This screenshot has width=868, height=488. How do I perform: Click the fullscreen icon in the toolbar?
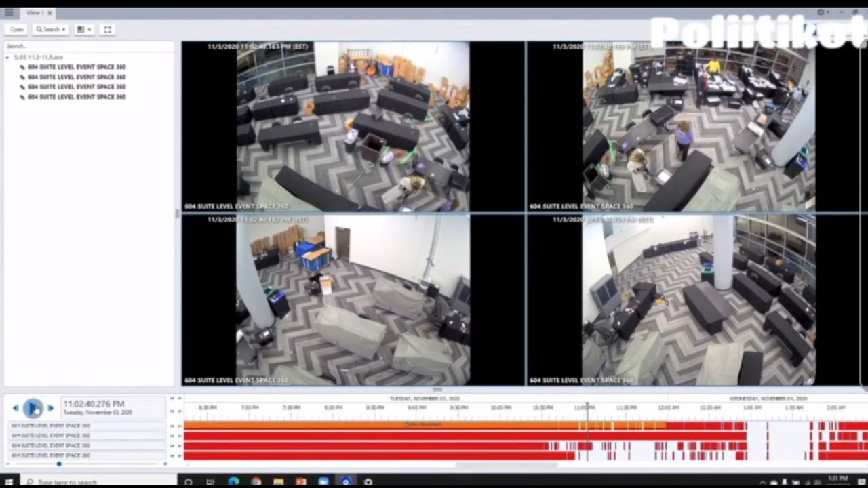[x=107, y=30]
